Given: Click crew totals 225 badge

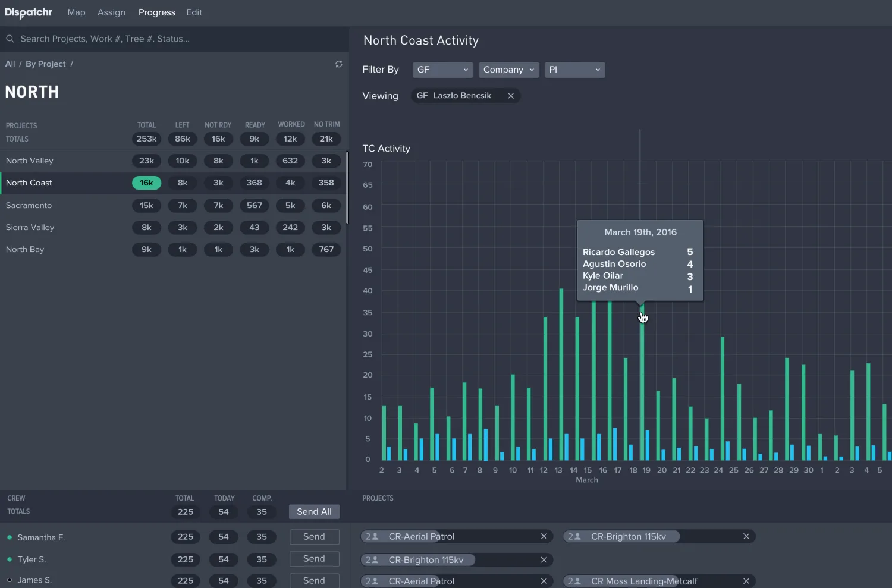Looking at the screenshot, I should coord(186,512).
